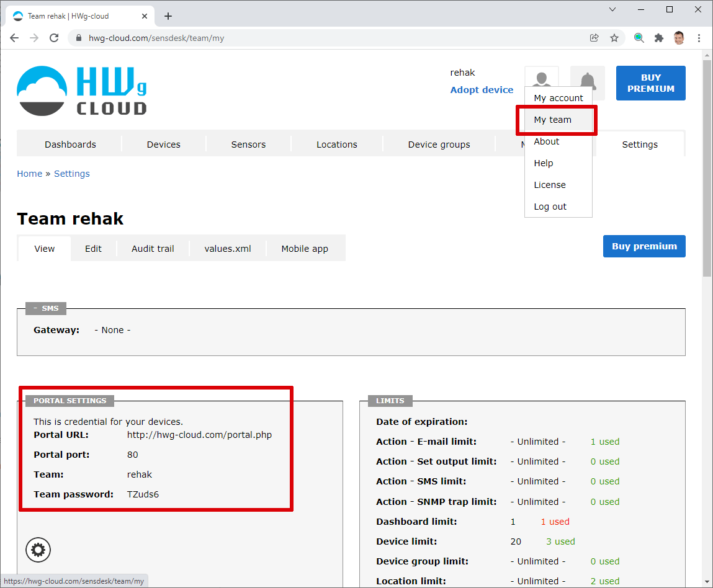Switch to the Edit tab
Viewport: 713px width, 588px height.
[x=93, y=249]
